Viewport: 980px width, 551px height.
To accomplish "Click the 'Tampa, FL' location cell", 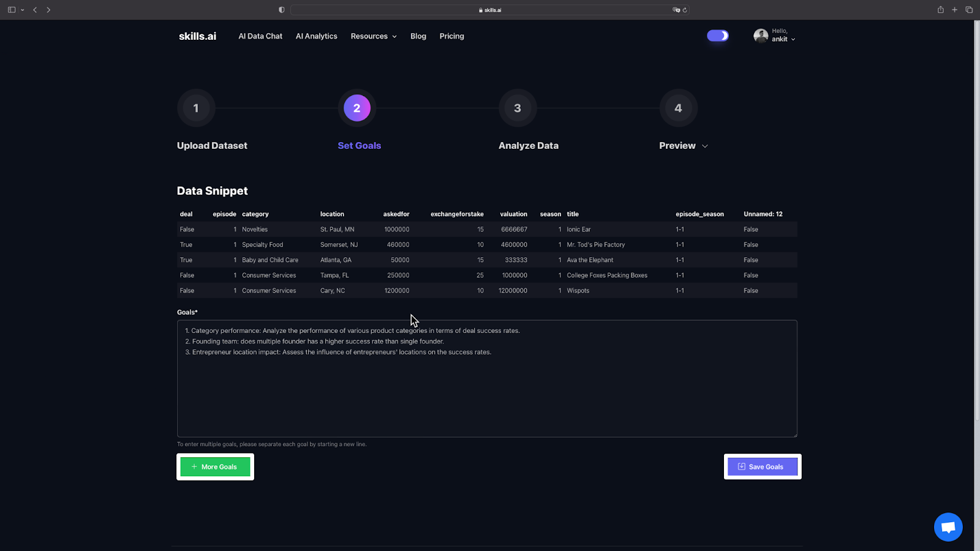I will pyautogui.click(x=334, y=275).
